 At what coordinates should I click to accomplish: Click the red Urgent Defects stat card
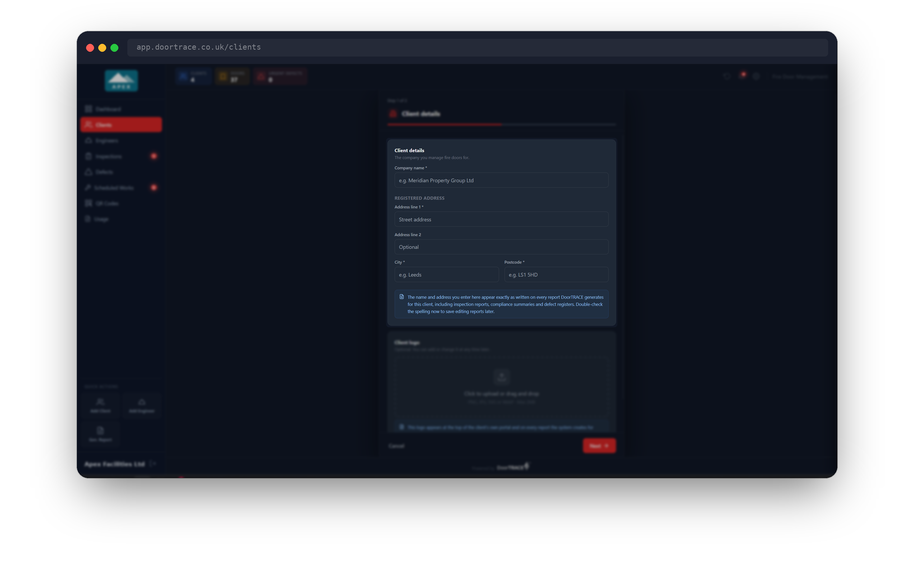(x=280, y=76)
